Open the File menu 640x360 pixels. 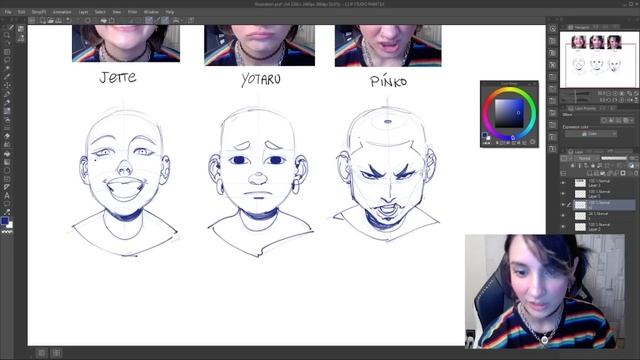(8, 12)
